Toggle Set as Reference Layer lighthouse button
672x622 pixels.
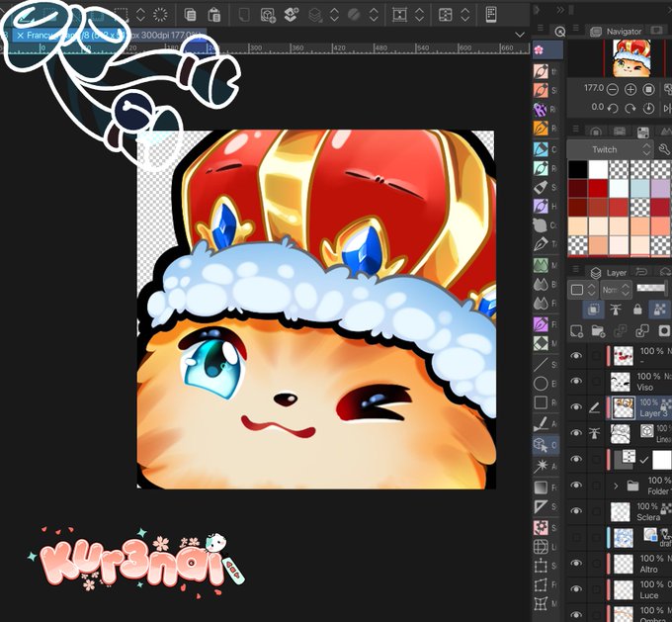pyautogui.click(x=616, y=310)
